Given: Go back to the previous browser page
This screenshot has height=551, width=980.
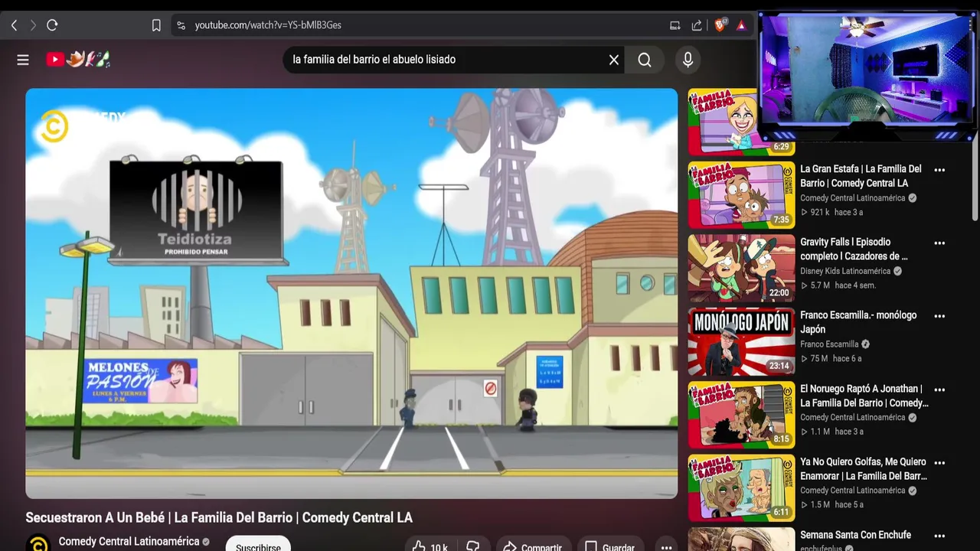Looking at the screenshot, I should pyautogui.click(x=14, y=25).
